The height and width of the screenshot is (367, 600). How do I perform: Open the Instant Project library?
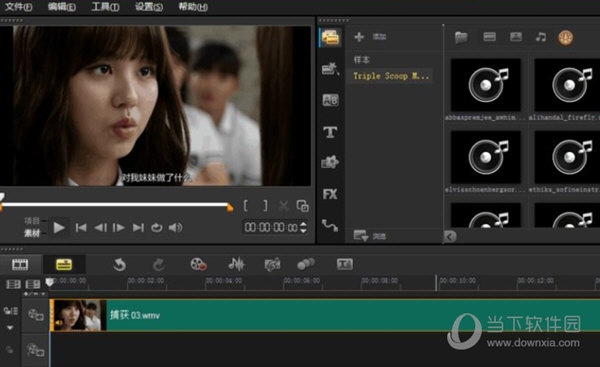click(330, 69)
